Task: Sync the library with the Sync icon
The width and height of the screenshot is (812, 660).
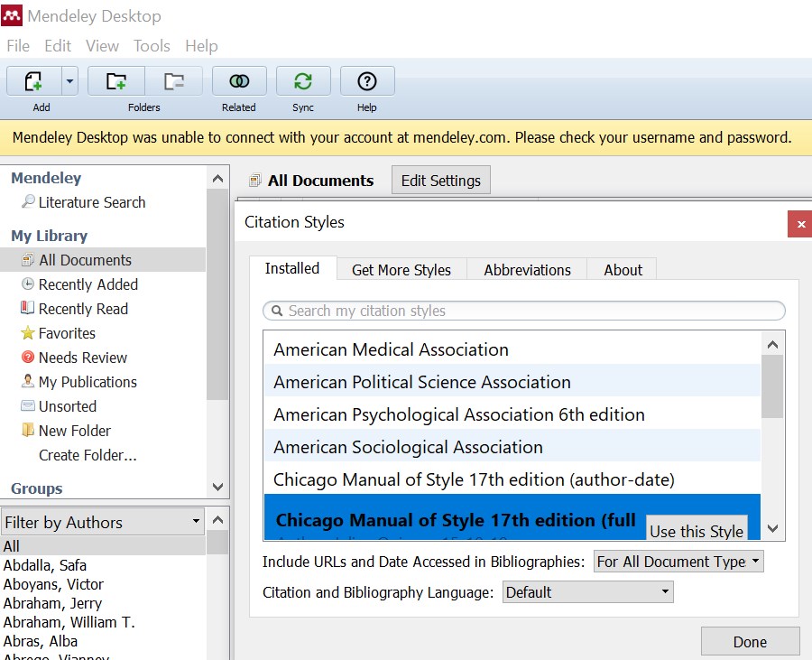Action: (x=303, y=81)
